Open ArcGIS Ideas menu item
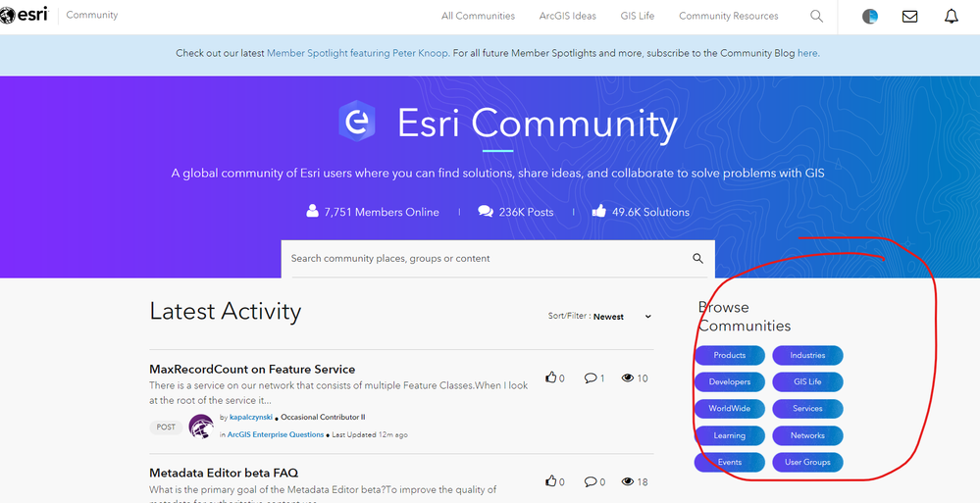 coord(568,17)
